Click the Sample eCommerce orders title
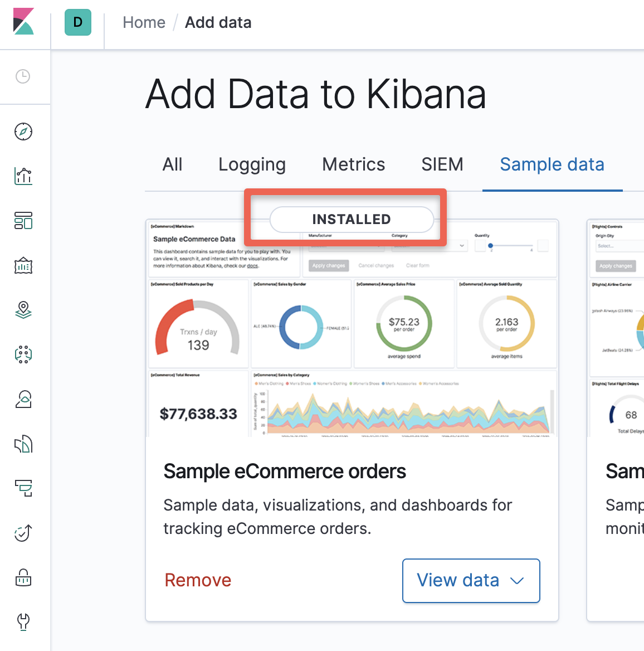 (x=285, y=471)
